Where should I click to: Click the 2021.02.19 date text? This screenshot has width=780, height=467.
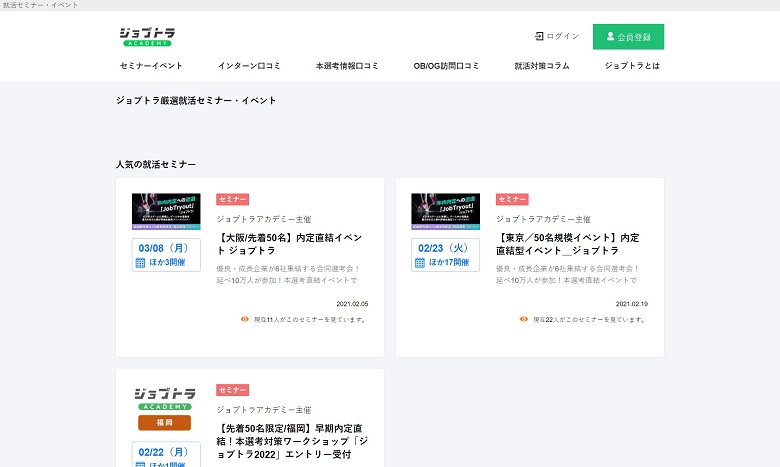632,304
